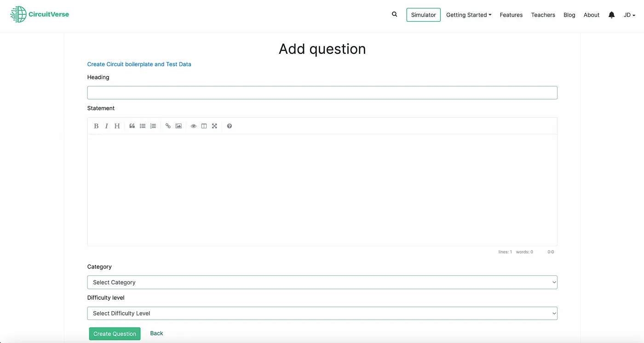Create an unordered list in the statement
The height and width of the screenshot is (343, 644).
(143, 126)
